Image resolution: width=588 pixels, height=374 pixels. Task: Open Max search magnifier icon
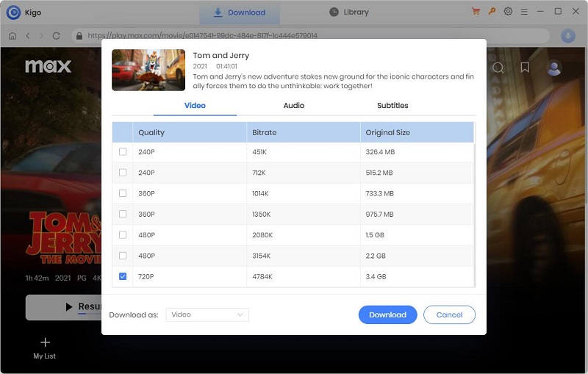(498, 68)
